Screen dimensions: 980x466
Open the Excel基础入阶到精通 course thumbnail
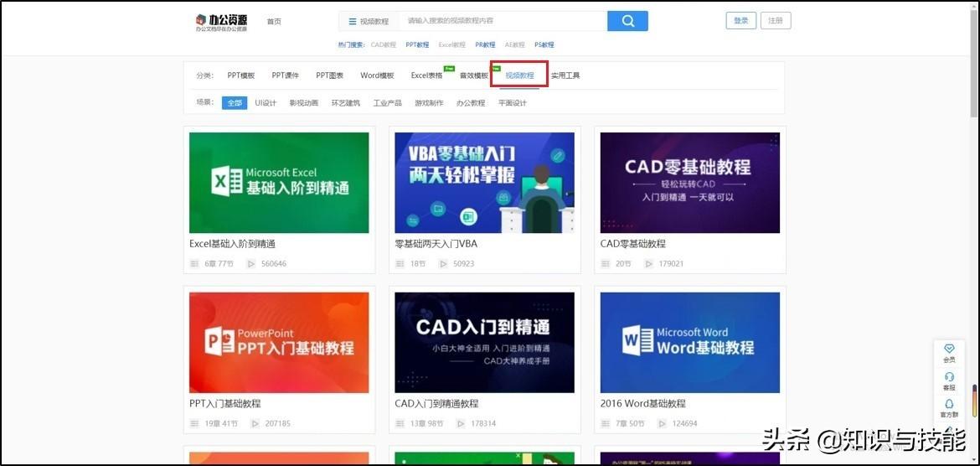279,183
